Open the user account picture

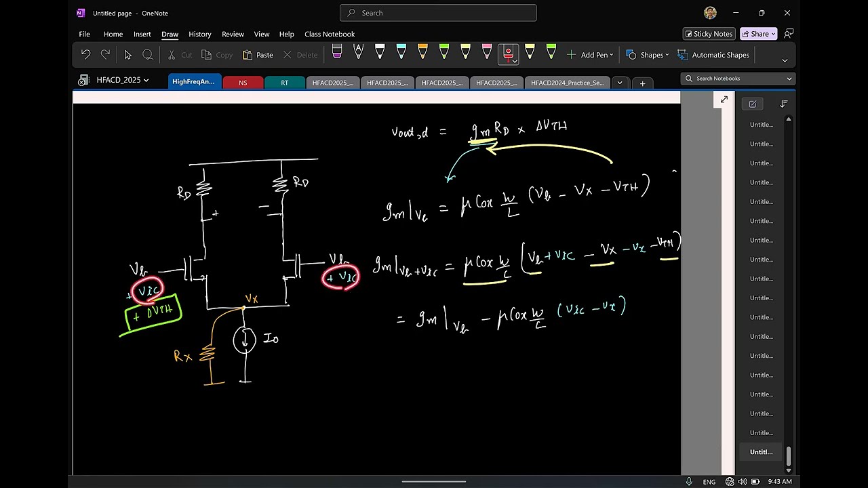(x=710, y=13)
